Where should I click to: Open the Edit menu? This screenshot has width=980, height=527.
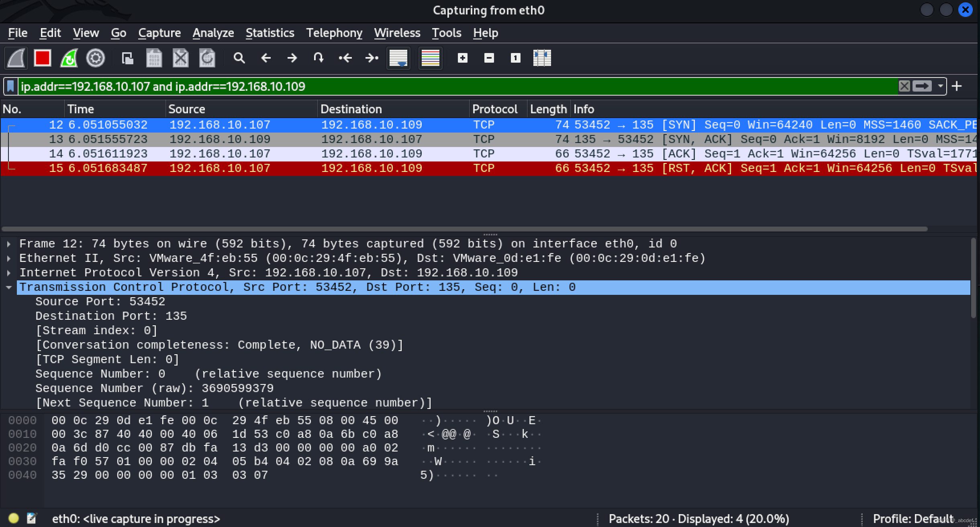tap(50, 33)
